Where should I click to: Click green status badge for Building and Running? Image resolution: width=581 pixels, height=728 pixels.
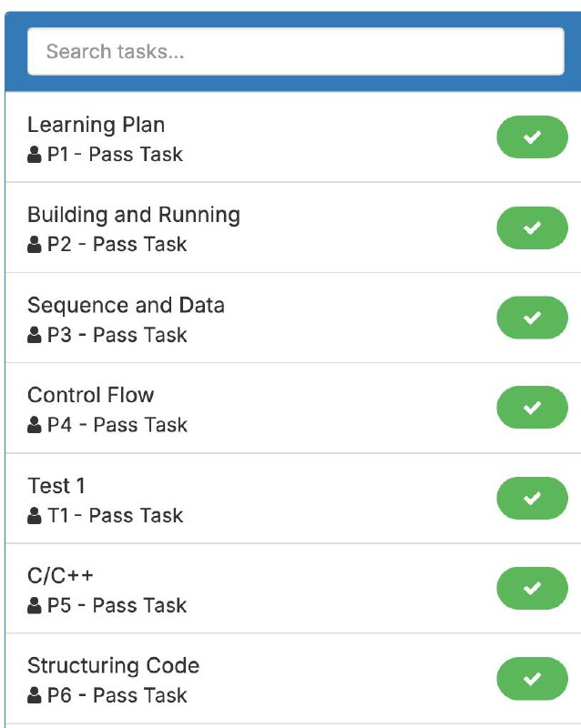coord(532,227)
